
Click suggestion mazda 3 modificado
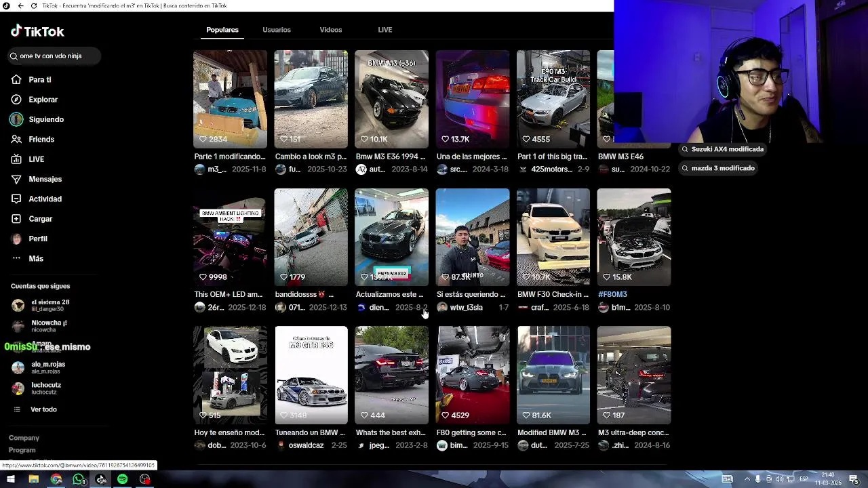click(718, 168)
